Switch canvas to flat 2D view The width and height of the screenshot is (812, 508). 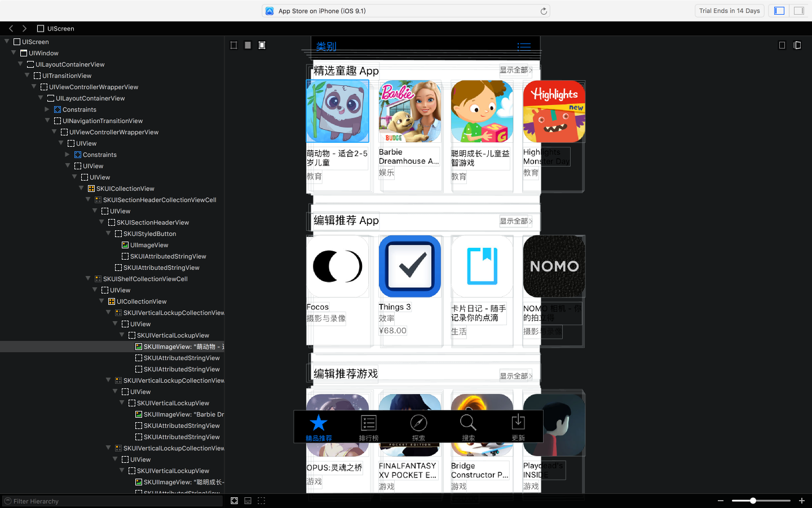pos(782,45)
